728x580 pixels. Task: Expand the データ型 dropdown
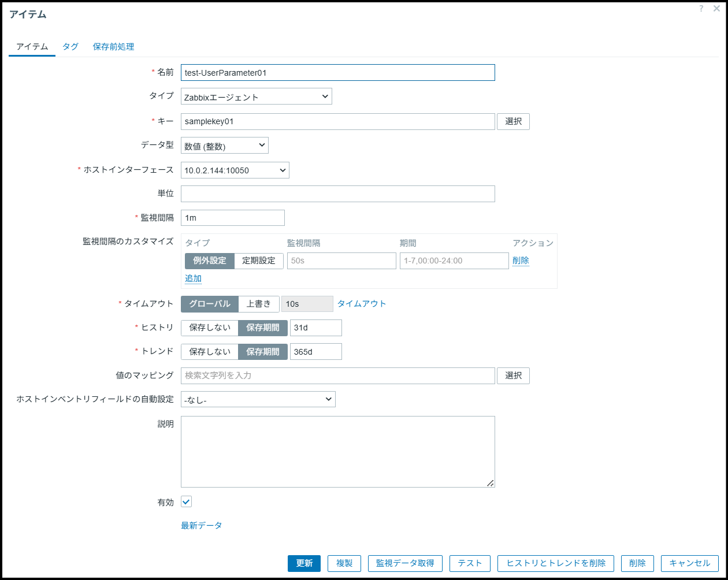click(224, 146)
